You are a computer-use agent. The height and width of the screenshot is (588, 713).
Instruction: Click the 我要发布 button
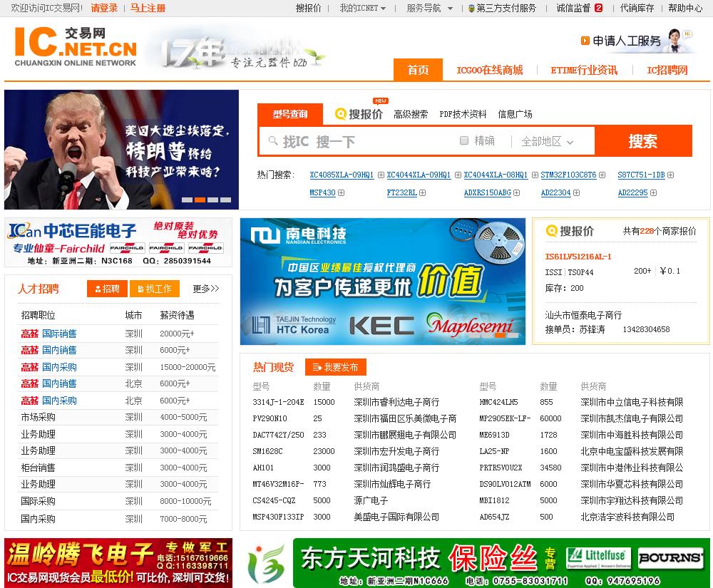coord(336,367)
